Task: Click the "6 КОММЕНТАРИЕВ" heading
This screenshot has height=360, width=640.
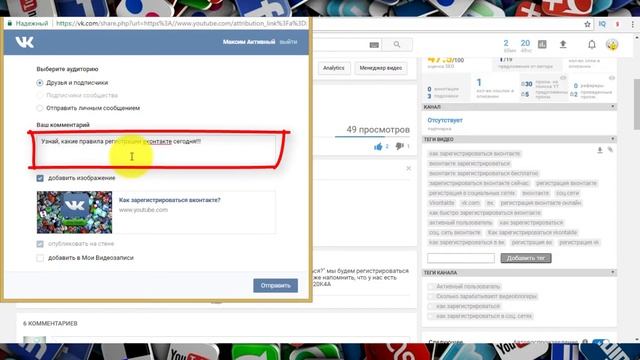Action: pos(50,323)
